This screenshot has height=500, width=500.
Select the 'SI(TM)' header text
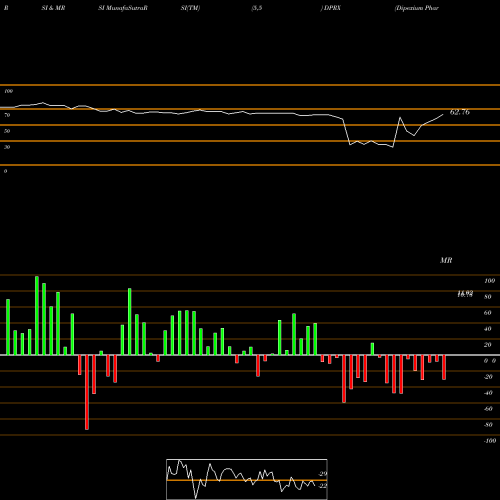[190, 8]
